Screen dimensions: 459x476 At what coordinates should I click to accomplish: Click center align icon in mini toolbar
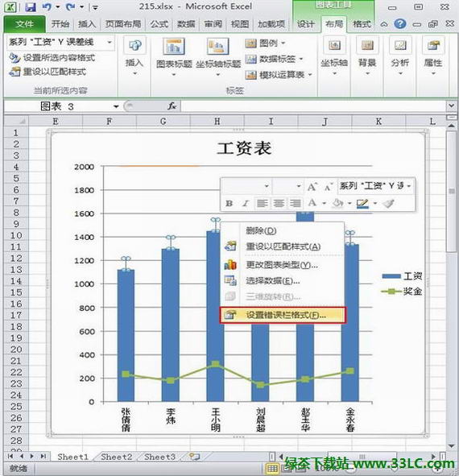click(279, 204)
